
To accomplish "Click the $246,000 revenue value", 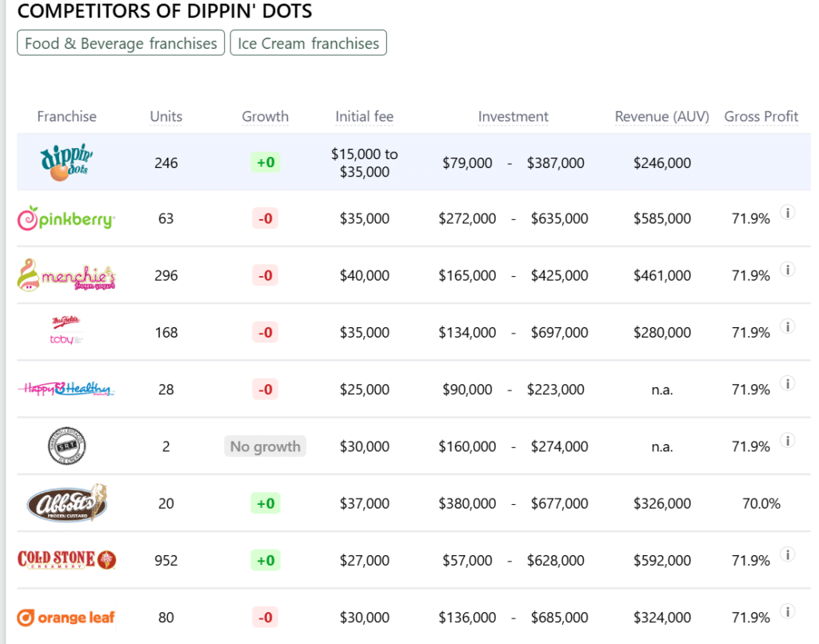I will pyautogui.click(x=661, y=163).
